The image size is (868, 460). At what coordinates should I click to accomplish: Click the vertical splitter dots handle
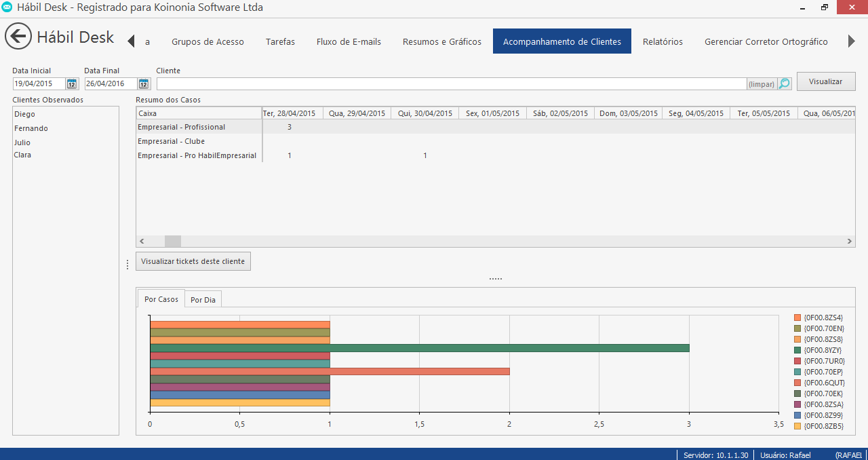tap(127, 265)
